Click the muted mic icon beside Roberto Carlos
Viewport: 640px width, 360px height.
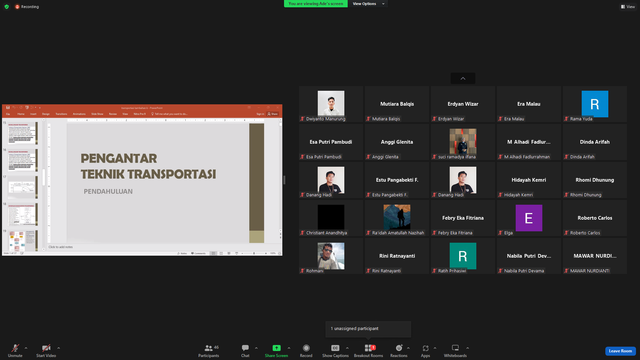pos(566,233)
